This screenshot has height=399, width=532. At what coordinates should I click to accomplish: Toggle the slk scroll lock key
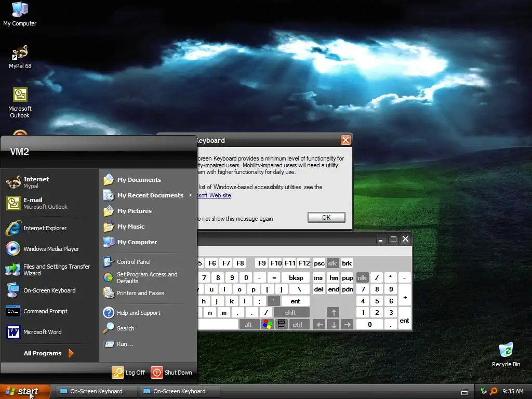332,263
